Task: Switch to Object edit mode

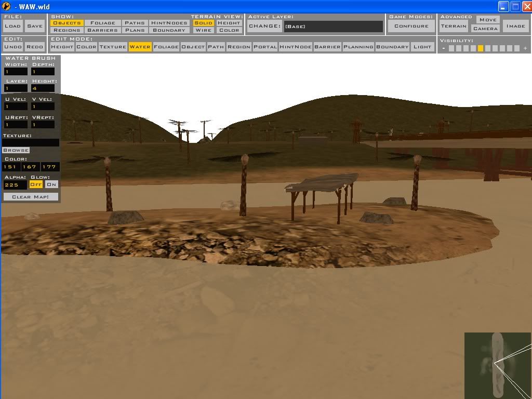Action: click(x=193, y=47)
